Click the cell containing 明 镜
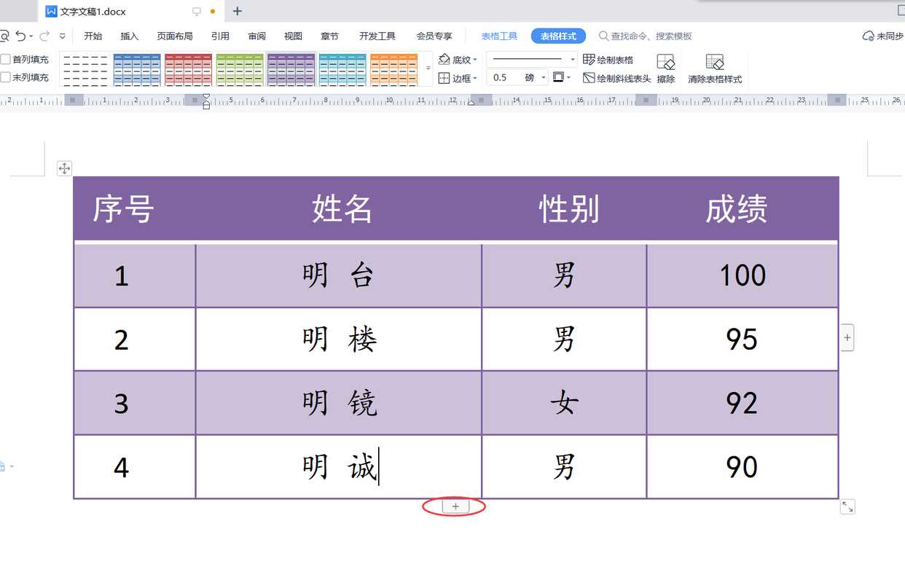905x588 pixels. (339, 403)
